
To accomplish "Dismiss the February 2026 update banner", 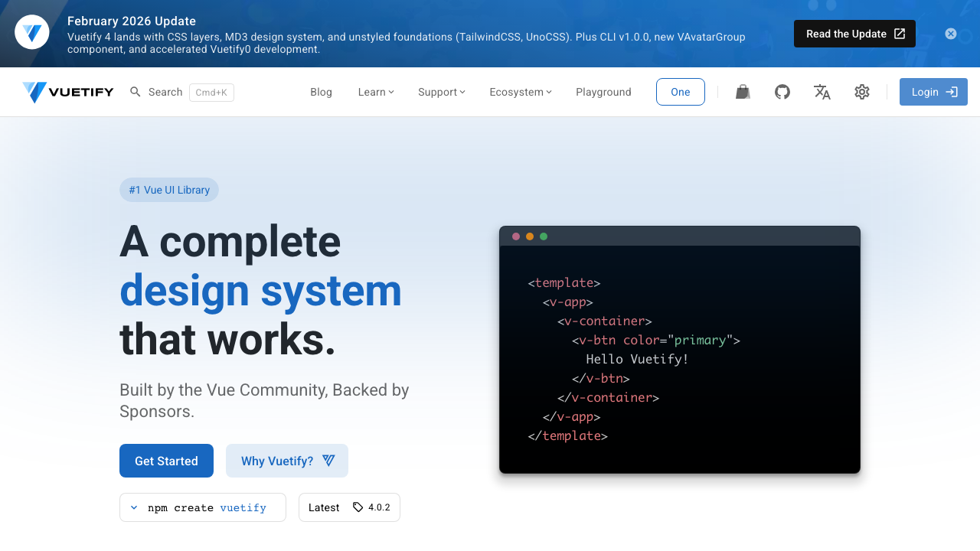I will [950, 33].
